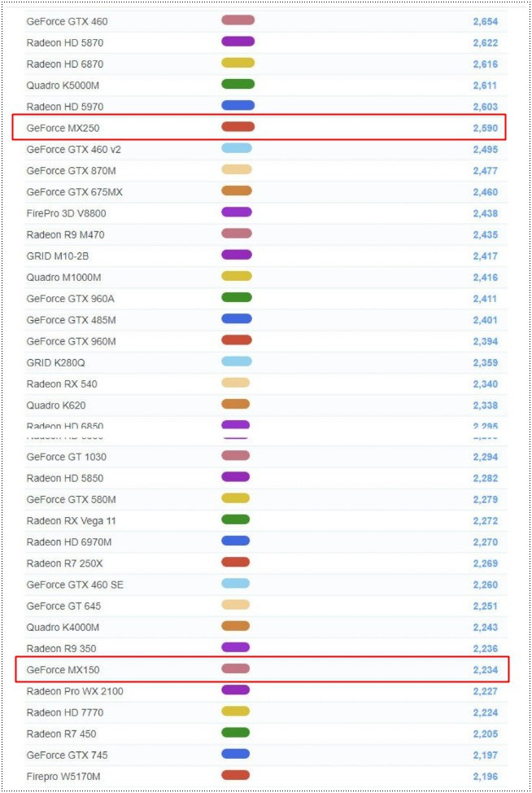The height and width of the screenshot is (793, 532).
Task: Select GeForce GT 1030 in the list
Action: tap(66, 457)
